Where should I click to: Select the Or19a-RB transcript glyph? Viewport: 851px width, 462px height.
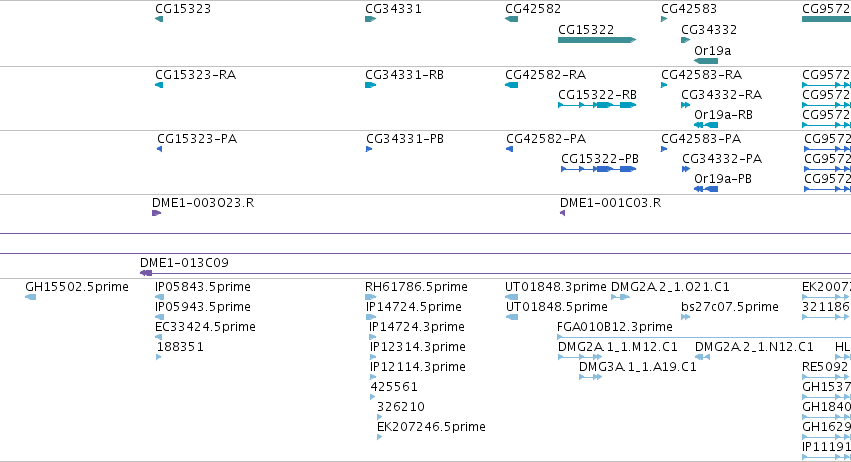pos(706,125)
